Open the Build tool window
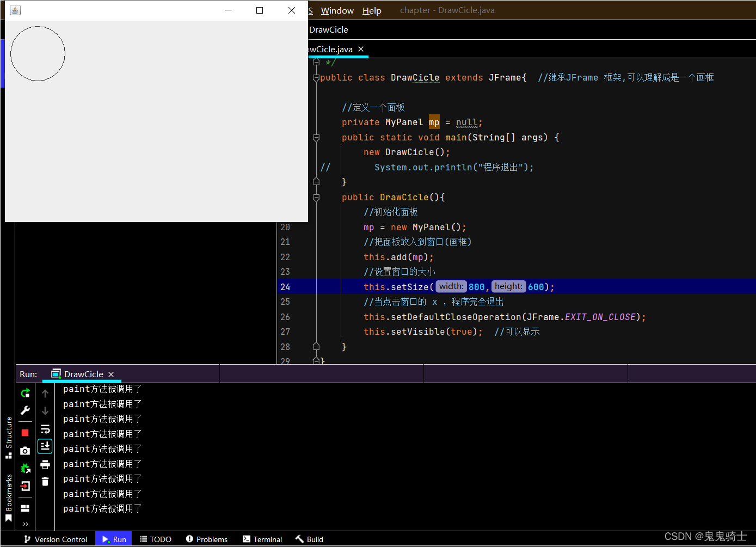The width and height of the screenshot is (756, 547). (x=309, y=539)
